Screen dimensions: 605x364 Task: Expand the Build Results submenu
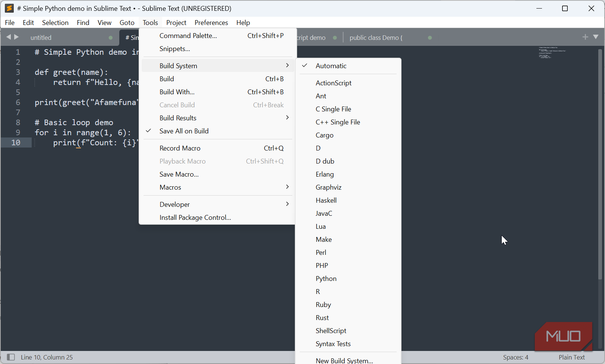218,118
